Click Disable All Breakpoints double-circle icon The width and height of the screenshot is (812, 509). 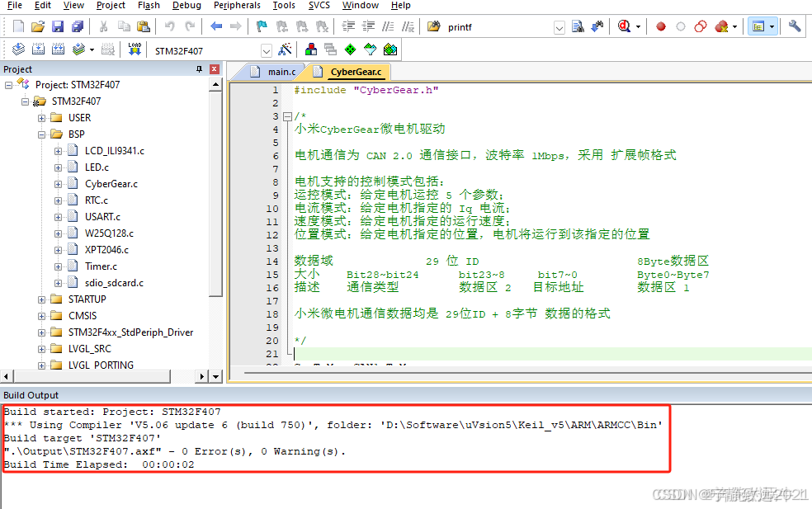point(701,26)
